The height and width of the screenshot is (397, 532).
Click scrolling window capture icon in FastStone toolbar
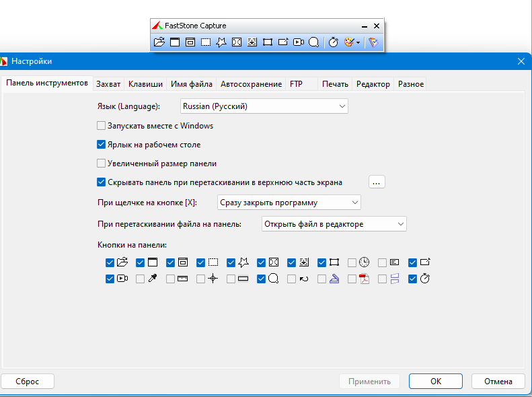(252, 42)
